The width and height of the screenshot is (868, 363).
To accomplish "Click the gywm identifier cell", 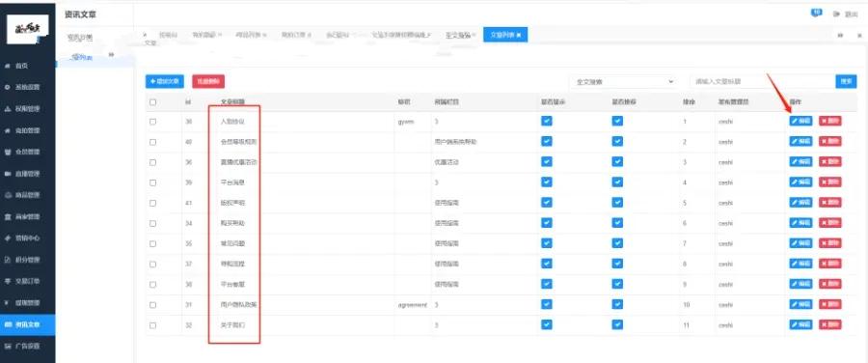I will (x=406, y=122).
